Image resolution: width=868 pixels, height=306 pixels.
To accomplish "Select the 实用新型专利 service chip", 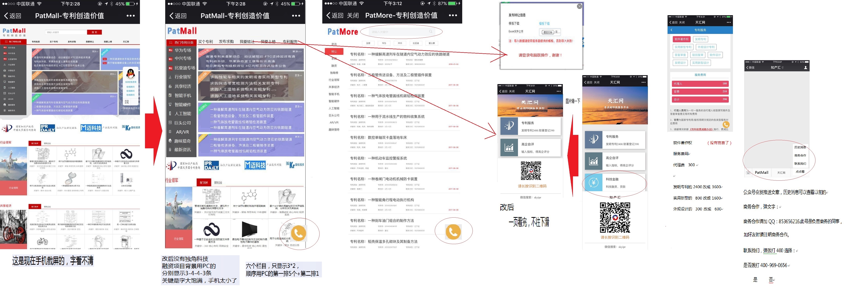I will [683, 47].
